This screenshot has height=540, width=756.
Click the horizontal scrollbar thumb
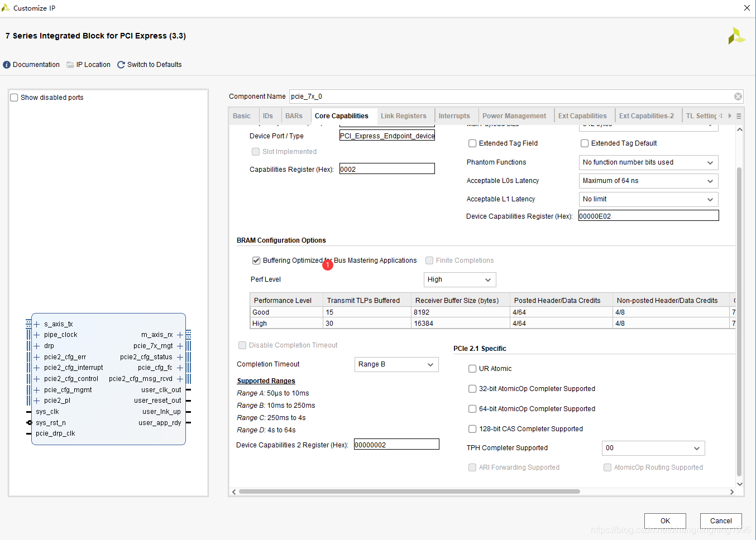[x=409, y=491]
